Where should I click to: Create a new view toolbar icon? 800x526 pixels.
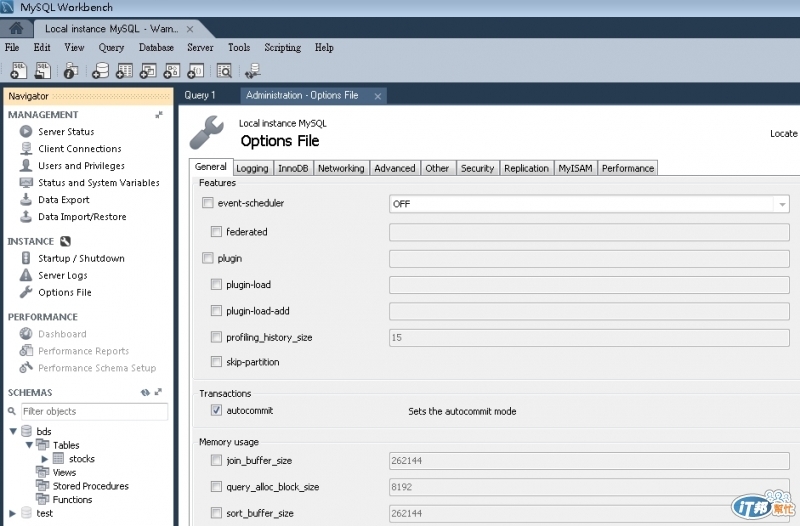point(148,70)
